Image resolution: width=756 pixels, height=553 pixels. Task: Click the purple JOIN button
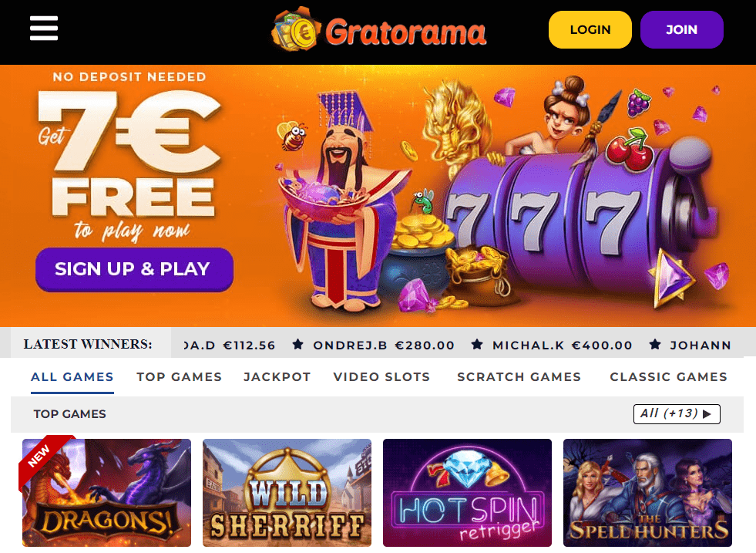point(682,30)
